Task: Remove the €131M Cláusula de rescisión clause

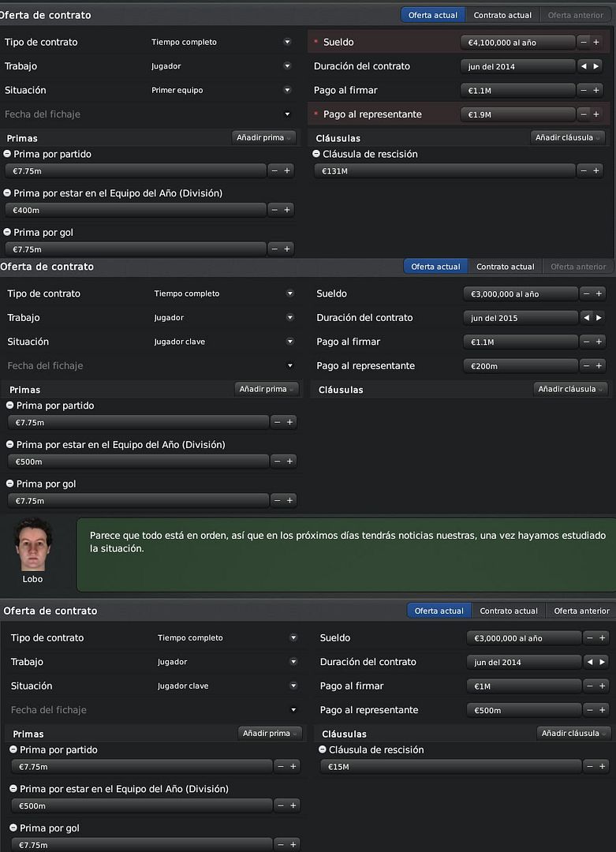Action: pyautogui.click(x=316, y=154)
